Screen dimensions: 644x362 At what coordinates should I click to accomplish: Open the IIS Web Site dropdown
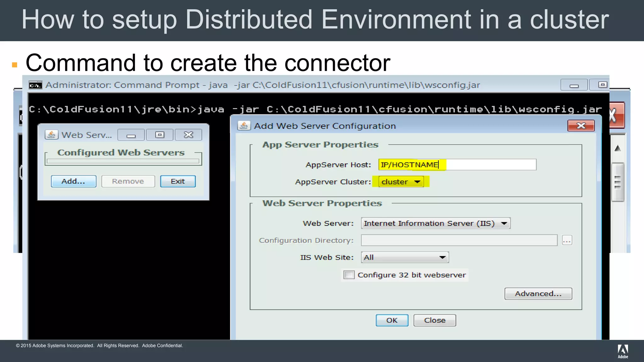point(405,257)
